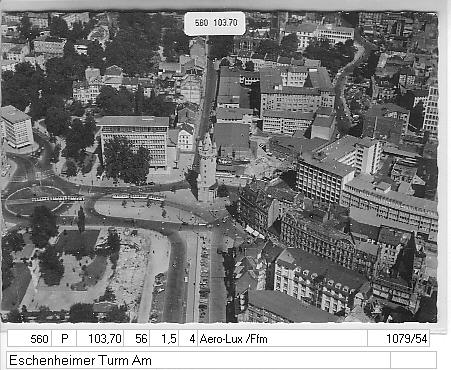Select the Aero-Lux /Ffm publisher field
The image size is (451, 370).
click(x=282, y=339)
